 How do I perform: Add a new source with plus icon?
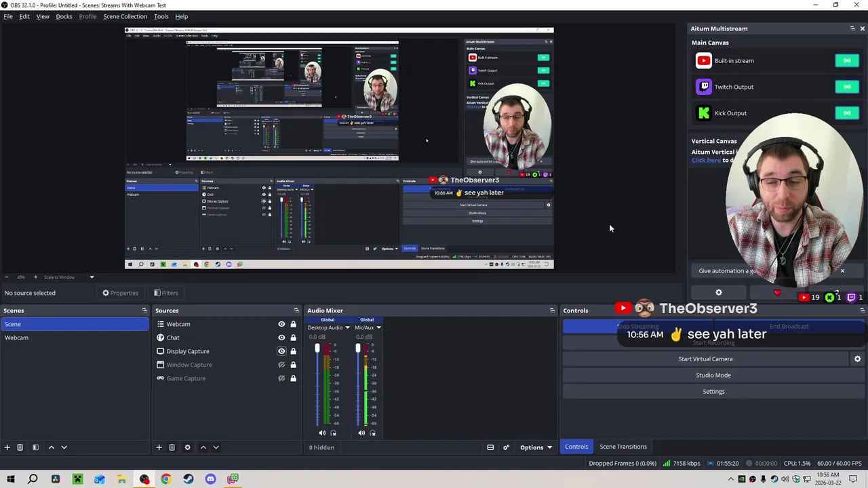pyautogui.click(x=159, y=447)
